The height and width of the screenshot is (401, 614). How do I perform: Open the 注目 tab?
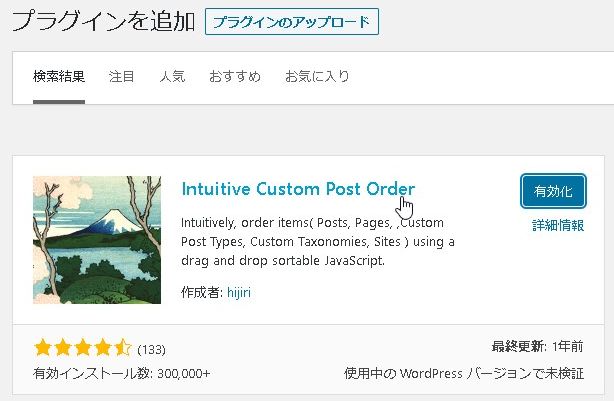pos(121,77)
